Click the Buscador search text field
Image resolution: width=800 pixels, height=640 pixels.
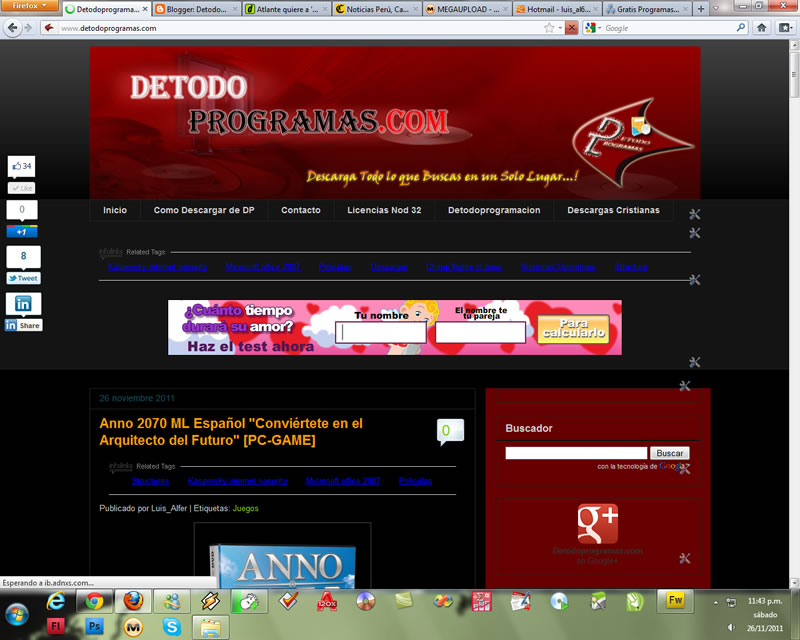[x=576, y=453]
